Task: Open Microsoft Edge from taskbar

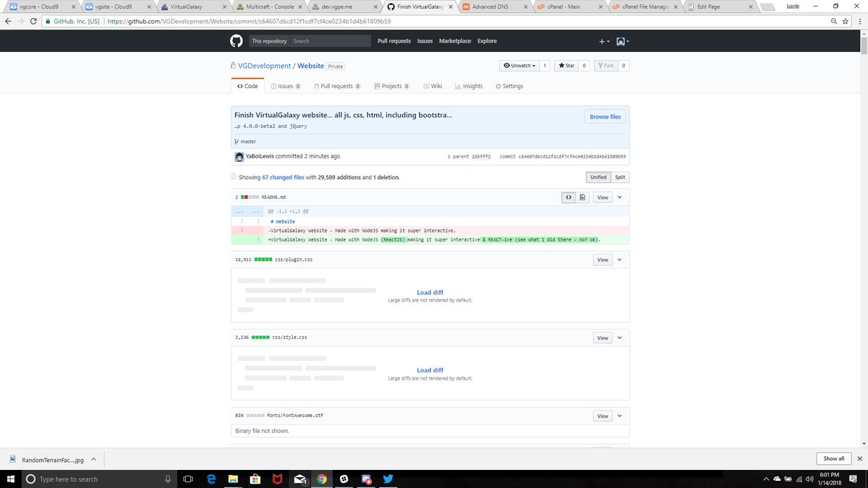Action: [211, 479]
